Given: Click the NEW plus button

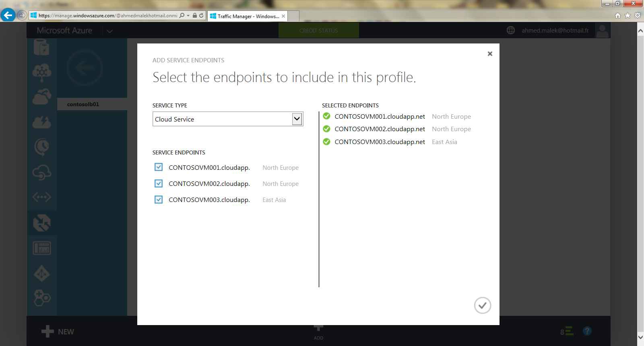Looking at the screenshot, I should [x=58, y=332].
